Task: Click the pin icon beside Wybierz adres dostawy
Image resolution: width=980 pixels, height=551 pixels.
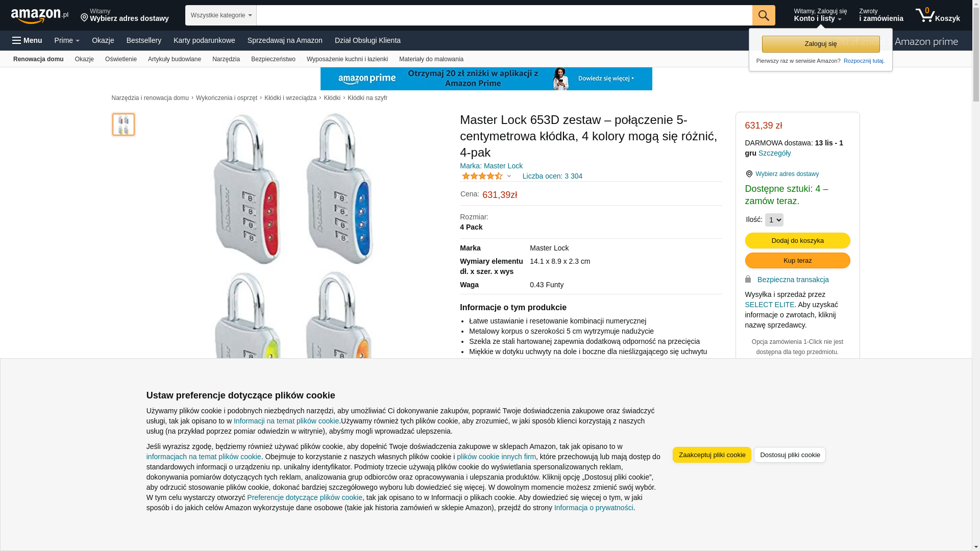Action: click(749, 174)
